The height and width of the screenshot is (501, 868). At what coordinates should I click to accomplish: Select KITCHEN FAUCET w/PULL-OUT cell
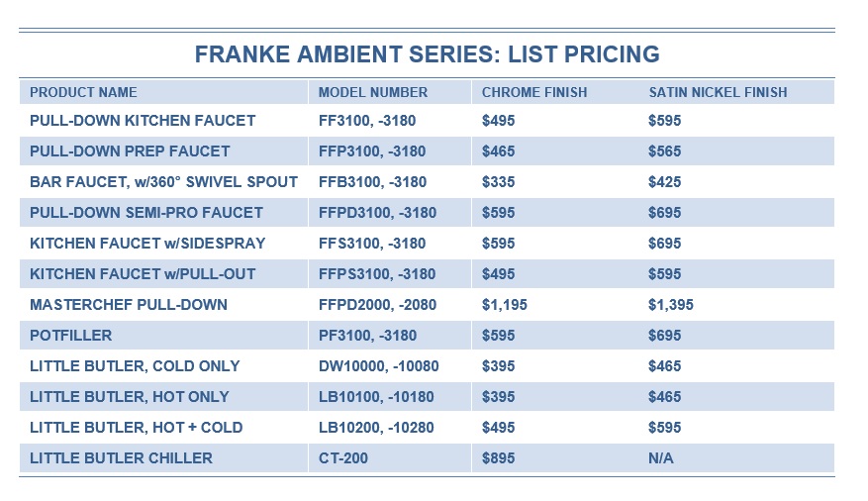tap(143, 274)
